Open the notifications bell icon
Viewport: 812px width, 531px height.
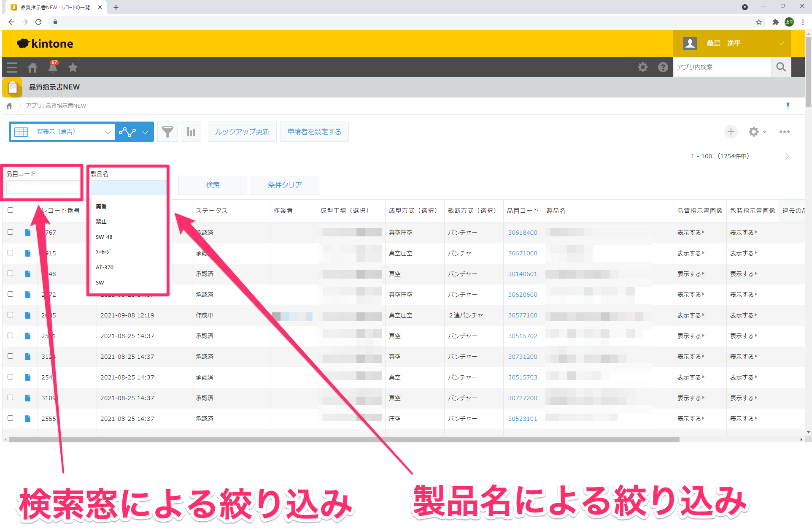[x=53, y=67]
